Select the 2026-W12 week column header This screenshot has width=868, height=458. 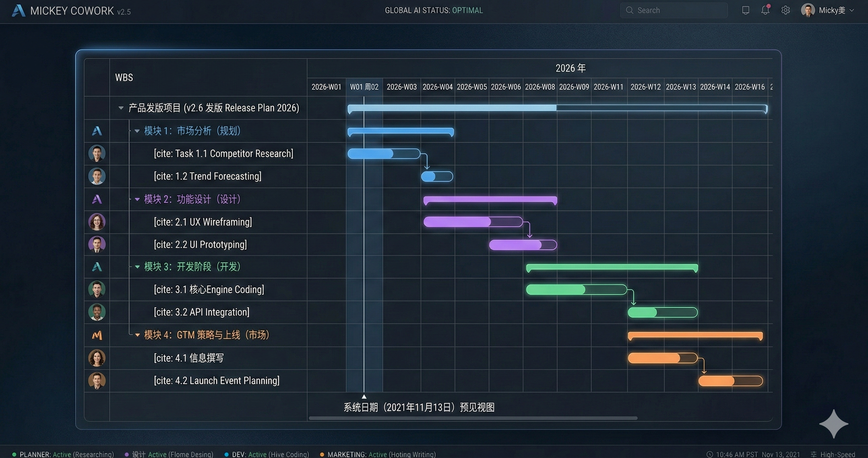[645, 87]
